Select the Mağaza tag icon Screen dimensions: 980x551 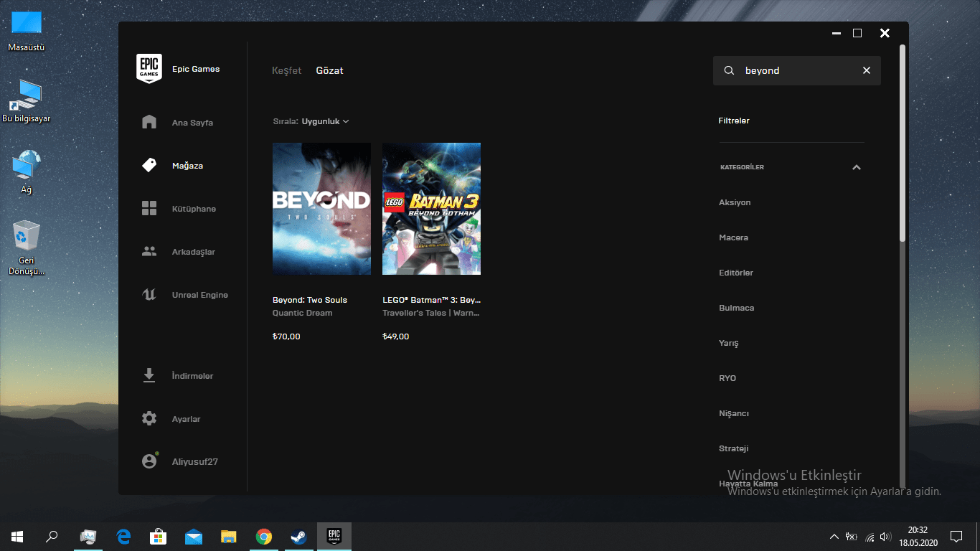coord(149,165)
